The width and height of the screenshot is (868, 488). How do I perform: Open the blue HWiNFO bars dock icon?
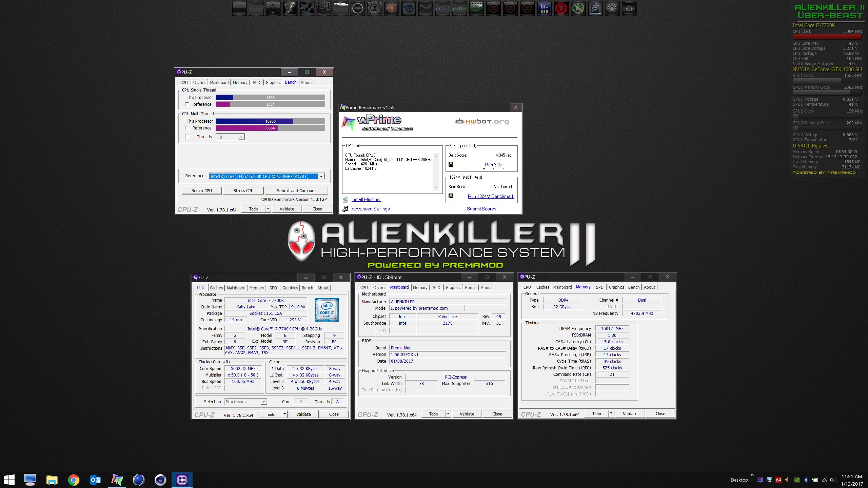click(544, 9)
